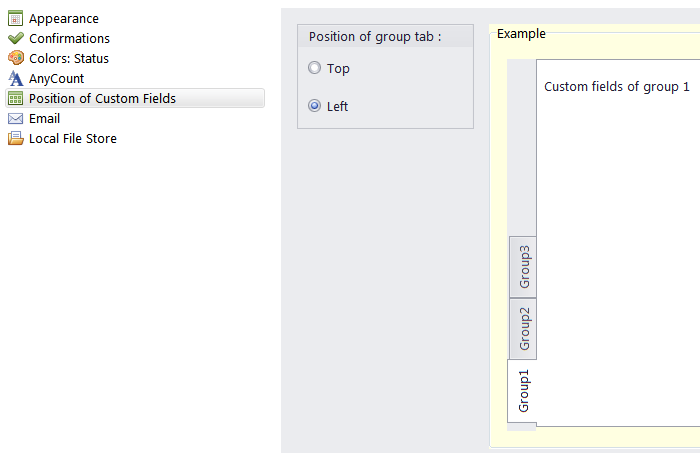
Task: Click the Local File Store folder icon
Action: tap(16, 138)
